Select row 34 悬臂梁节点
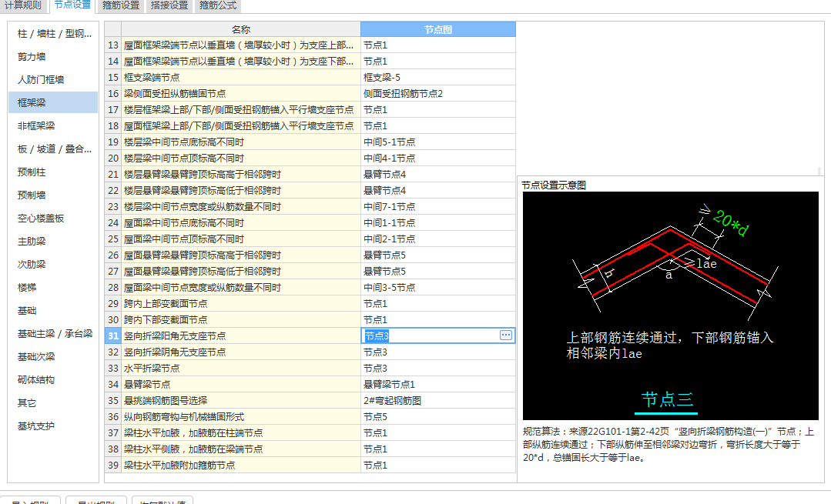 pyautogui.click(x=240, y=385)
